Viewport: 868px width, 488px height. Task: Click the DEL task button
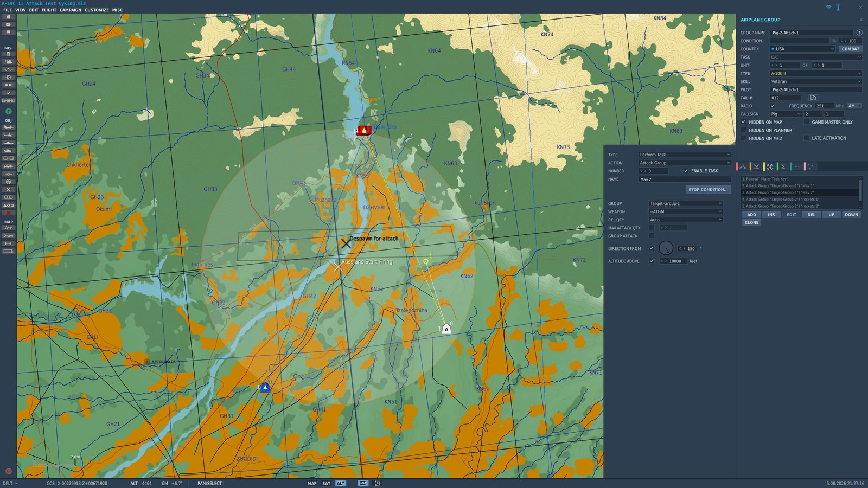[x=811, y=215]
